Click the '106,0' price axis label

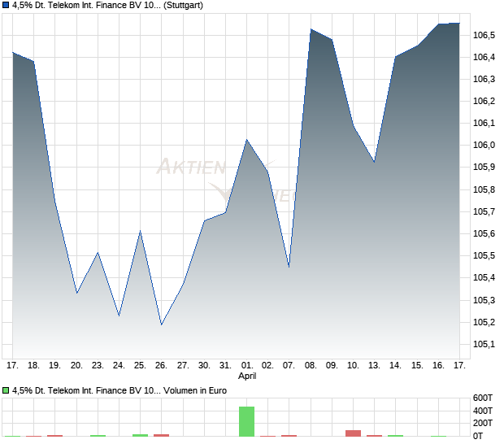click(x=484, y=146)
